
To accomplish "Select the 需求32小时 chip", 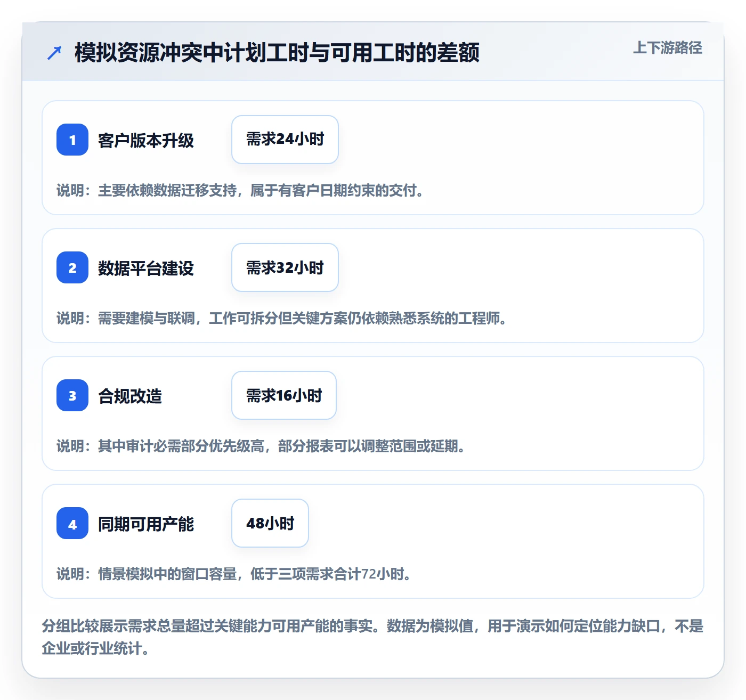I will [285, 267].
